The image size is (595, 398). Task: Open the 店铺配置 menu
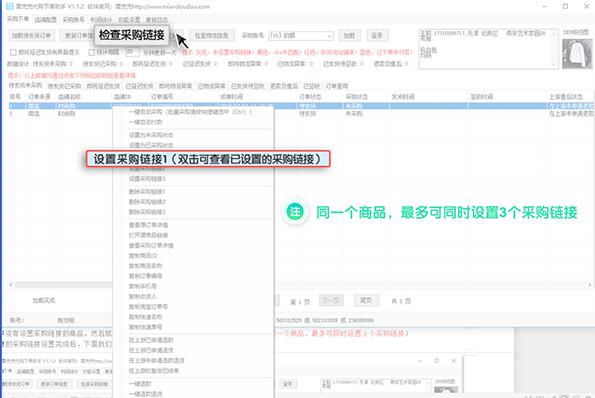tap(46, 20)
